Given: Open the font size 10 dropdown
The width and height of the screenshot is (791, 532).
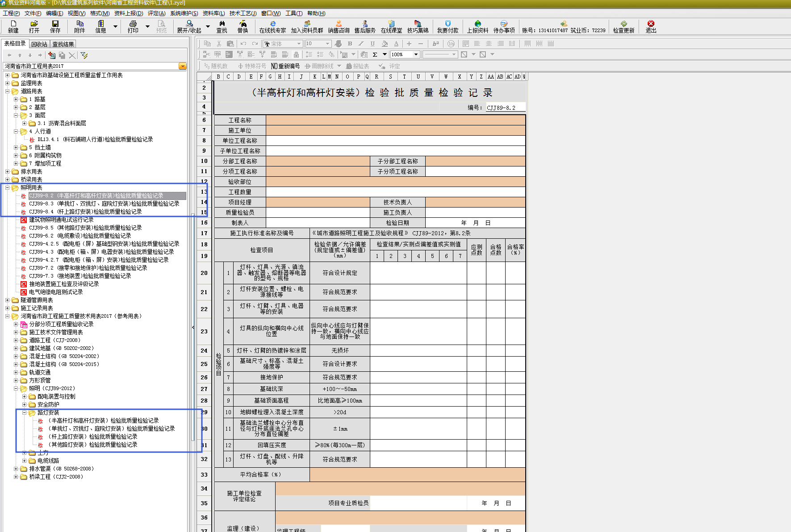Looking at the screenshot, I should 327,44.
